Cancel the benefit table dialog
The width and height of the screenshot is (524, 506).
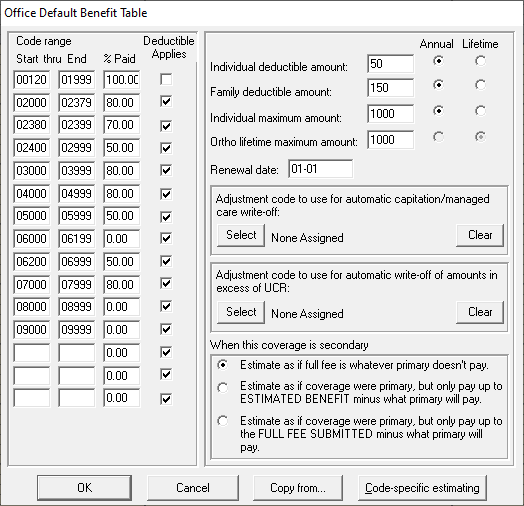(x=193, y=488)
